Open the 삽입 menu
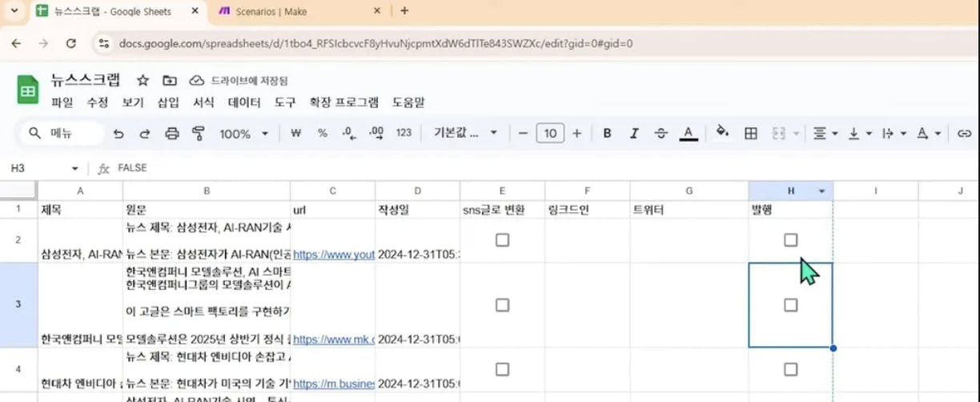The image size is (980, 402). [x=168, y=103]
